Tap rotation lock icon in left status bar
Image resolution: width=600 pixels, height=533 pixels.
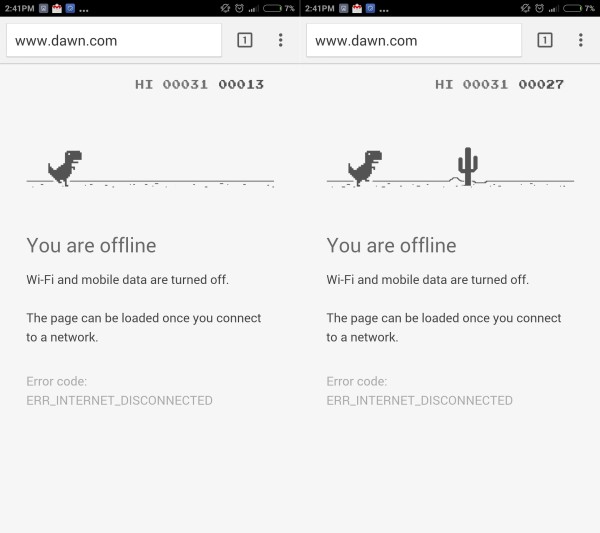click(225, 8)
